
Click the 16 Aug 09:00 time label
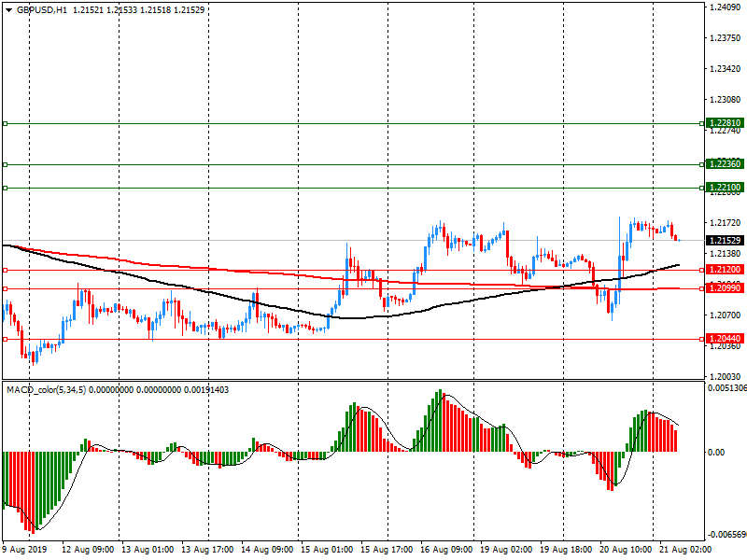[x=446, y=550]
